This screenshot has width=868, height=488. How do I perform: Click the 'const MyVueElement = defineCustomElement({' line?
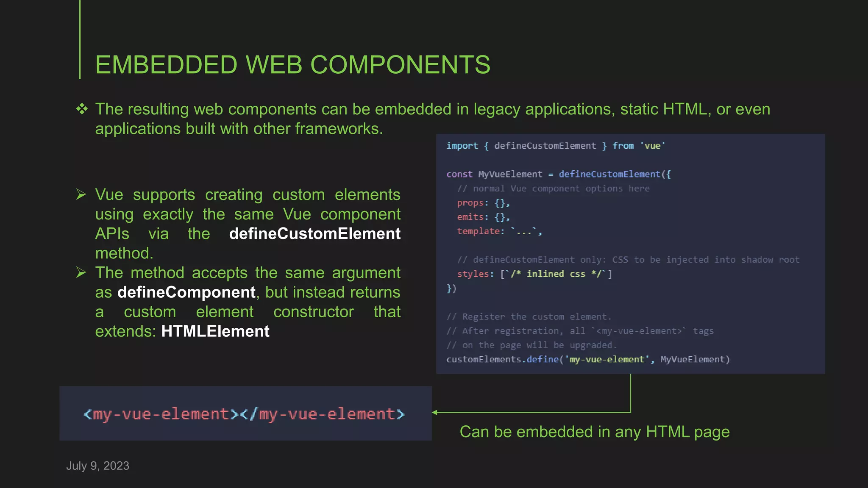tap(559, 174)
